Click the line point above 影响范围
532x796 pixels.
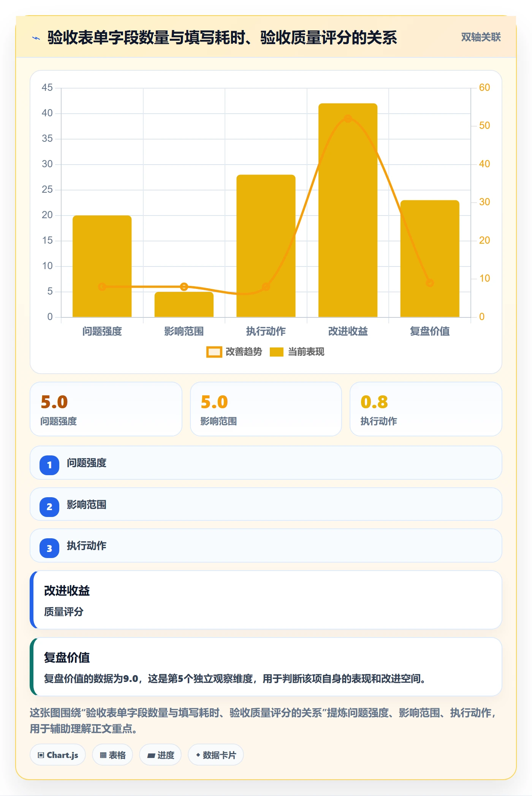(184, 287)
